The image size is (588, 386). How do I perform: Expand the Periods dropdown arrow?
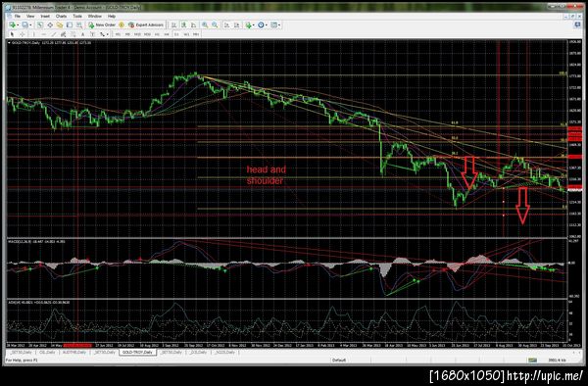tap(267, 24)
